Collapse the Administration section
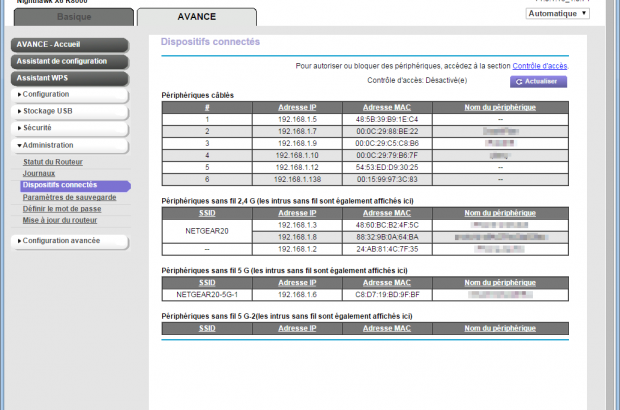Image resolution: width=620 pixels, height=410 pixels. point(70,145)
